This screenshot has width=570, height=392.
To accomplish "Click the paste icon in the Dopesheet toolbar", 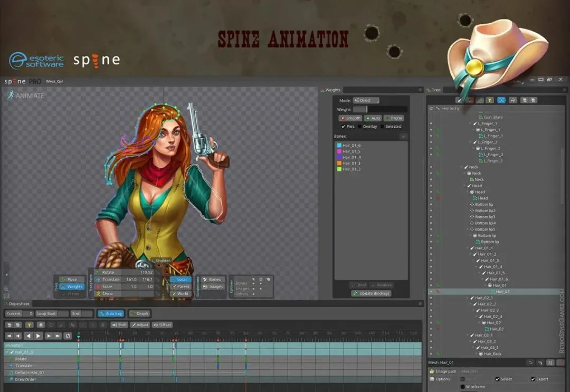I will (18, 325).
